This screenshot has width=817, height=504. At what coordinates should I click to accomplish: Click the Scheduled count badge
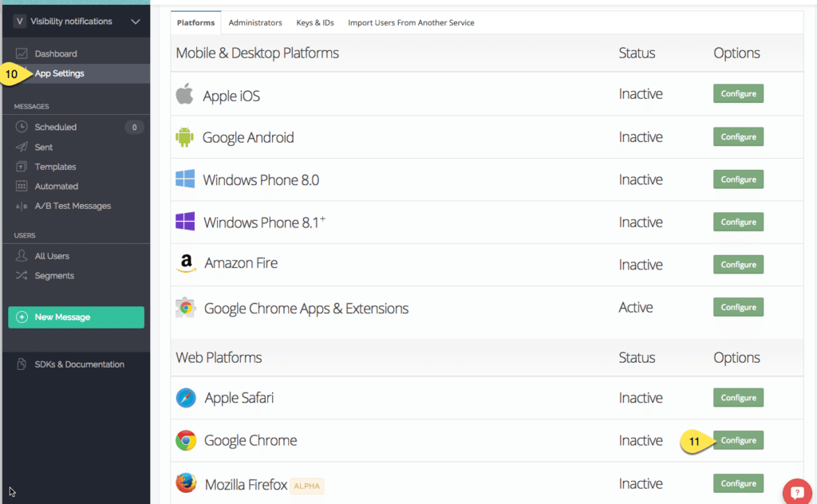[x=134, y=127]
